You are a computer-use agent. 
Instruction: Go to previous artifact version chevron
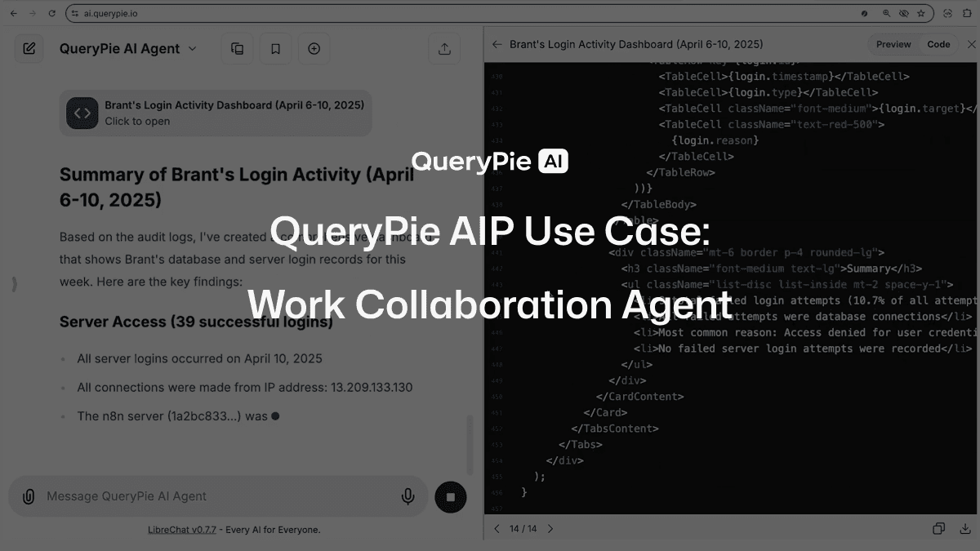497,529
